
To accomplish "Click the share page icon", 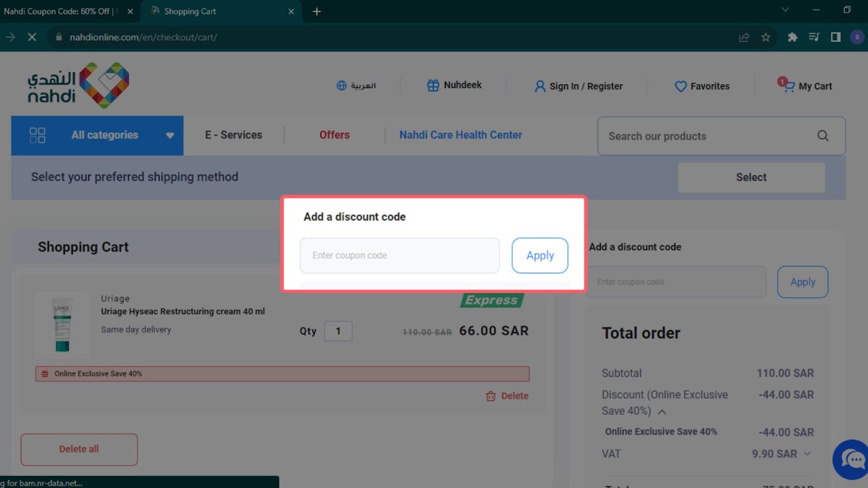I will pos(744,37).
